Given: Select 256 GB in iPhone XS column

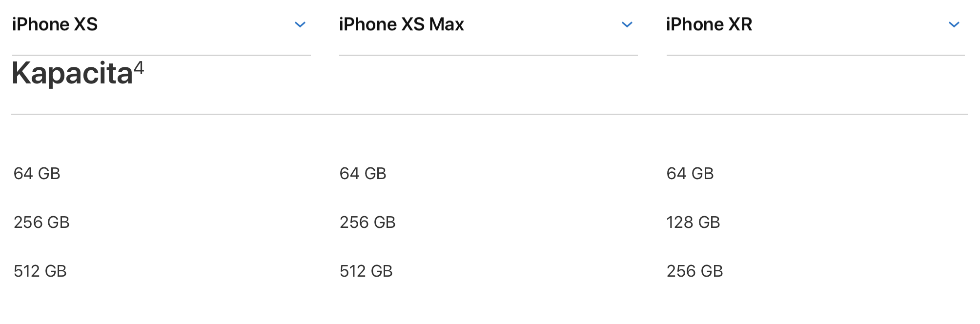Looking at the screenshot, I should (x=41, y=223).
